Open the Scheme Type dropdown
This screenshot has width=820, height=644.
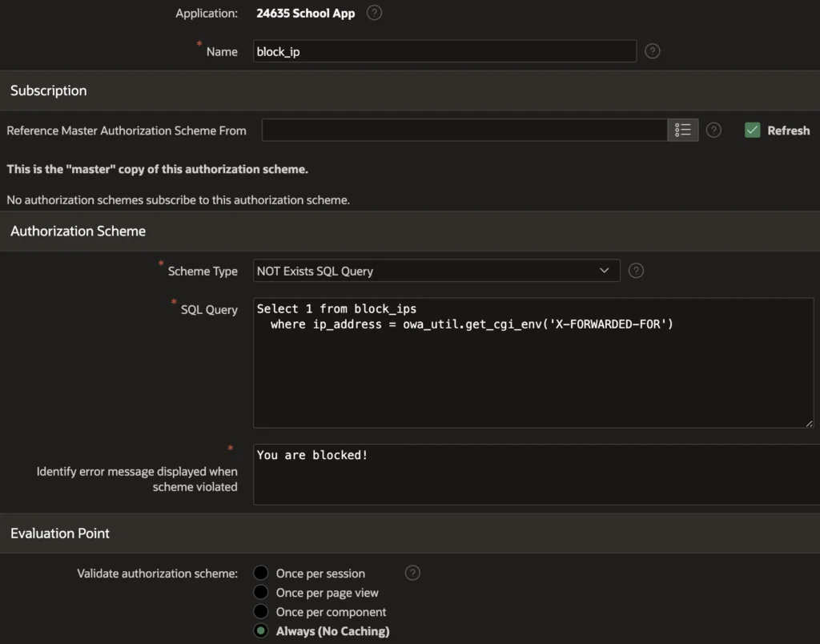click(x=436, y=271)
